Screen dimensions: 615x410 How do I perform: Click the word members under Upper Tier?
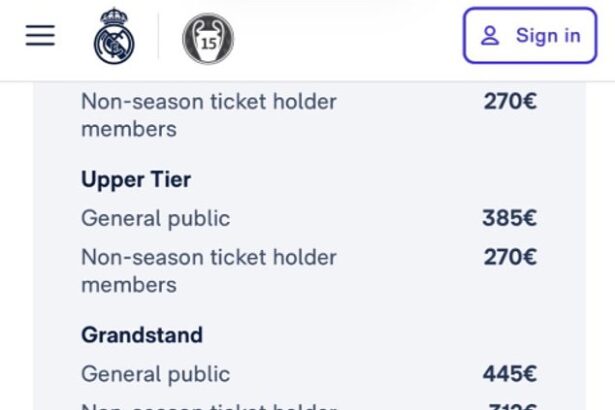click(128, 285)
